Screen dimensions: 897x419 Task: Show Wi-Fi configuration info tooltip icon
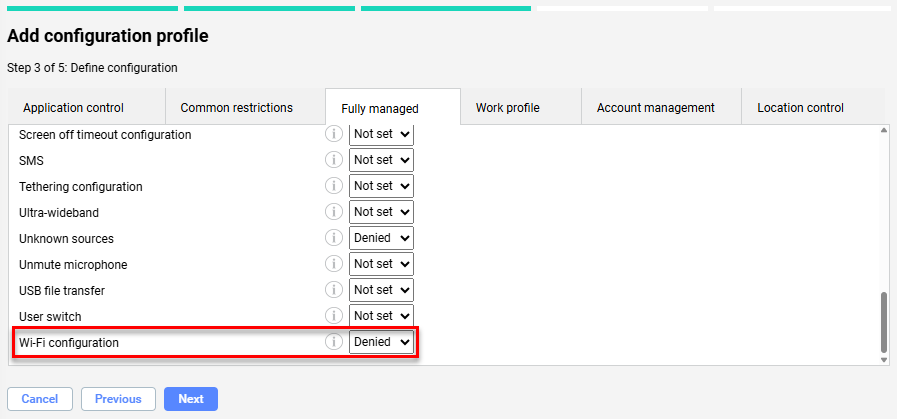click(x=334, y=342)
